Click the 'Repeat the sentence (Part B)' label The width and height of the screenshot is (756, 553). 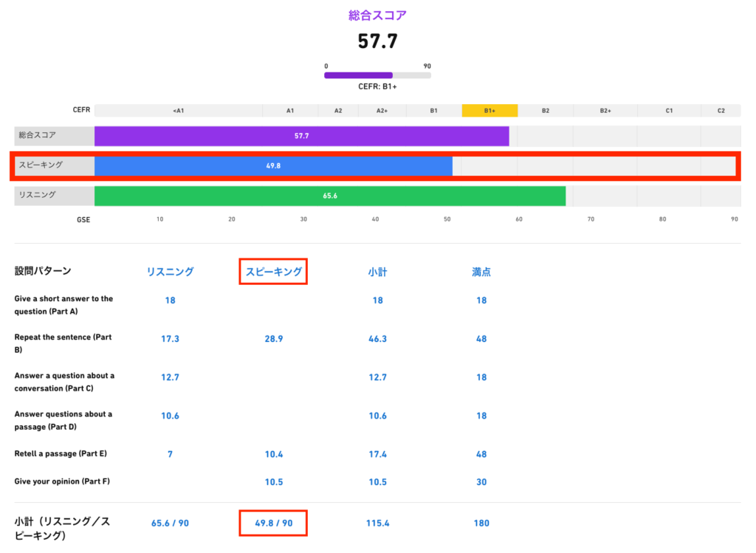63,343
